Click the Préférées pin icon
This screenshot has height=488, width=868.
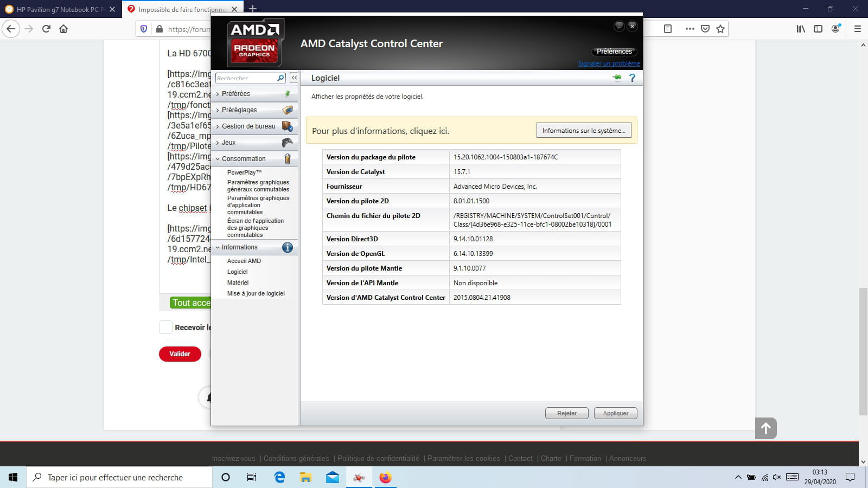click(288, 94)
